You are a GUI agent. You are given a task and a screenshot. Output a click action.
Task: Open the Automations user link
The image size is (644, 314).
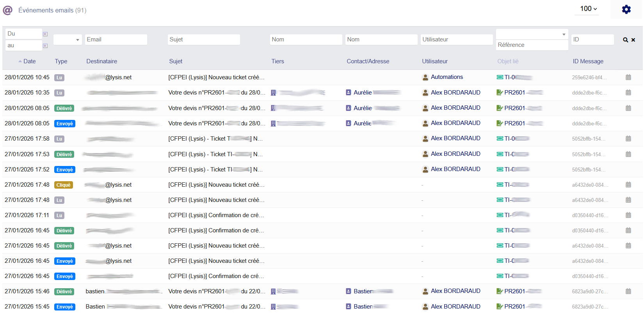tap(447, 77)
